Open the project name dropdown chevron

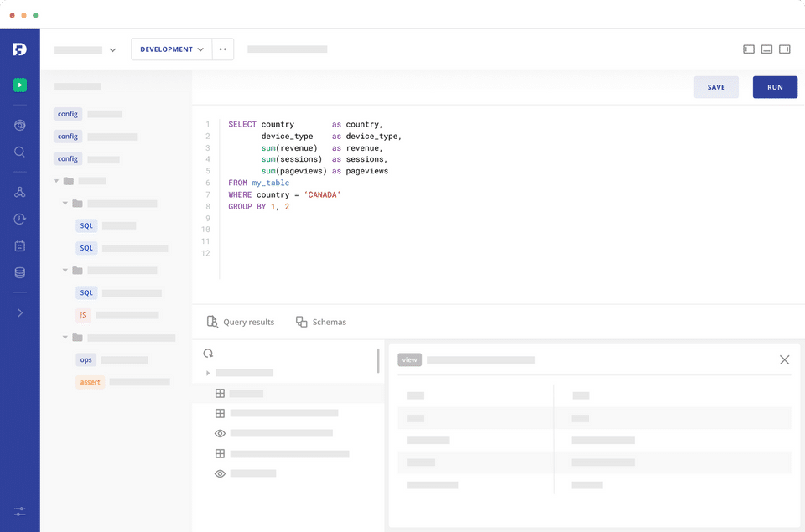(x=112, y=49)
